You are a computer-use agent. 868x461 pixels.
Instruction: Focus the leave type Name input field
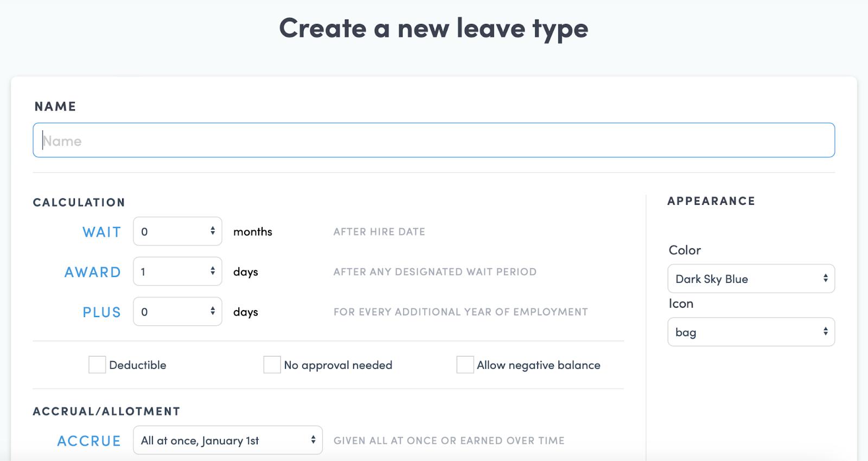434,141
